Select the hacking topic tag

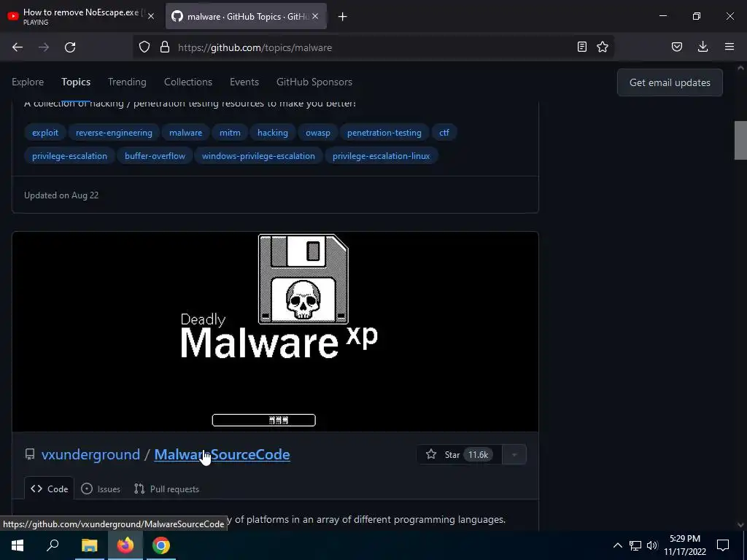(273, 133)
